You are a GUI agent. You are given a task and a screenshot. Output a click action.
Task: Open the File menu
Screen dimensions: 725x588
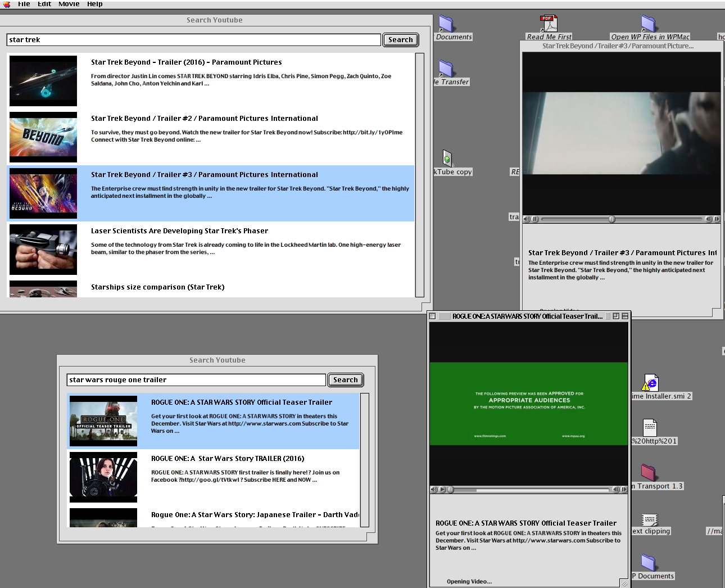[24, 4]
